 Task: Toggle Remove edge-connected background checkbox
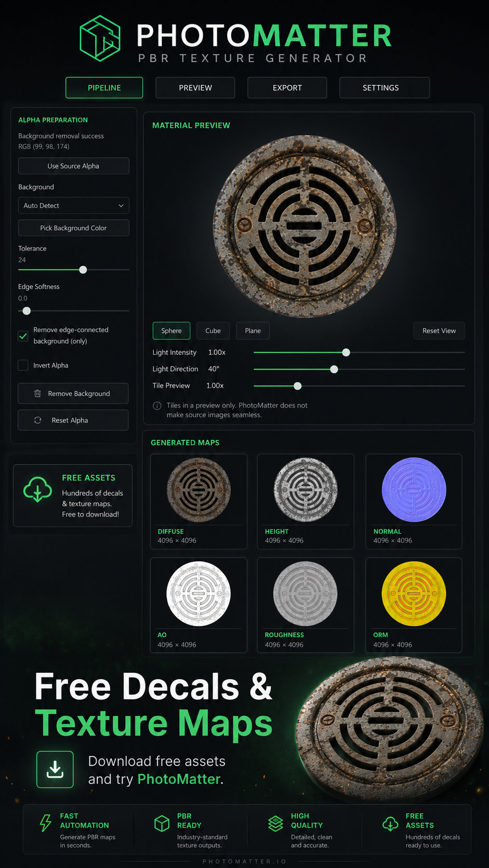pyautogui.click(x=23, y=336)
